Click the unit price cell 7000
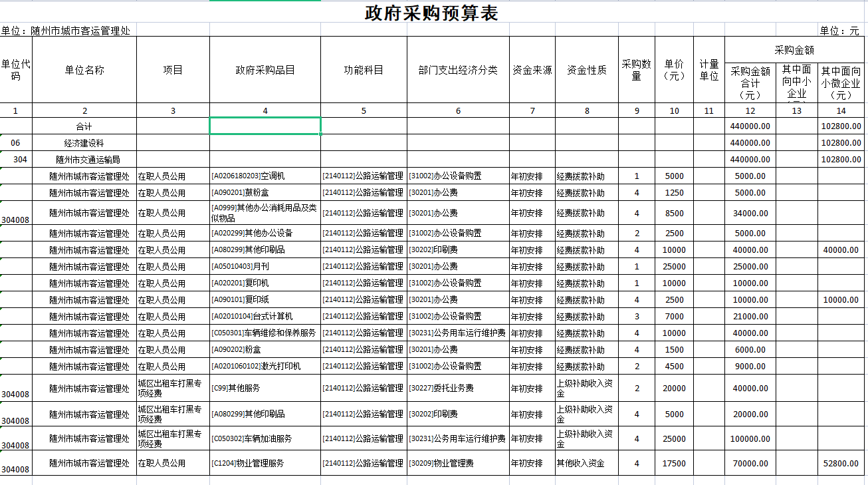Screen dimensions: 868x485 tap(674, 316)
